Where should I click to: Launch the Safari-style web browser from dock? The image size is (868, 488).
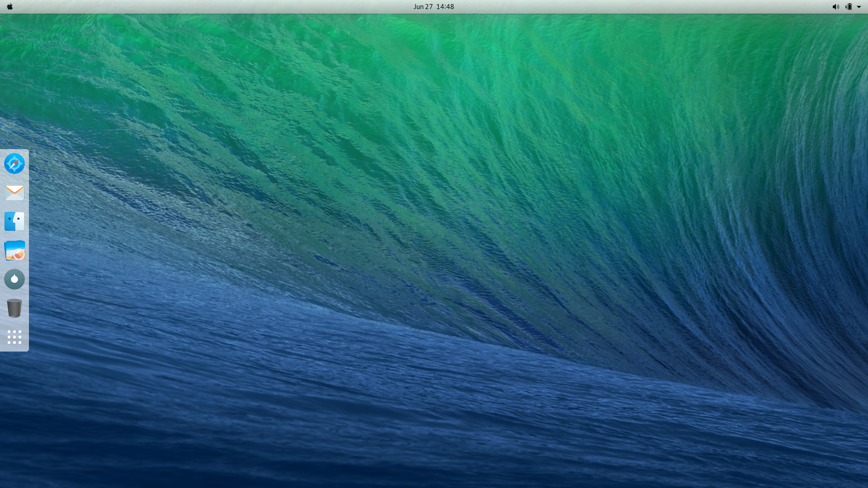click(x=14, y=164)
